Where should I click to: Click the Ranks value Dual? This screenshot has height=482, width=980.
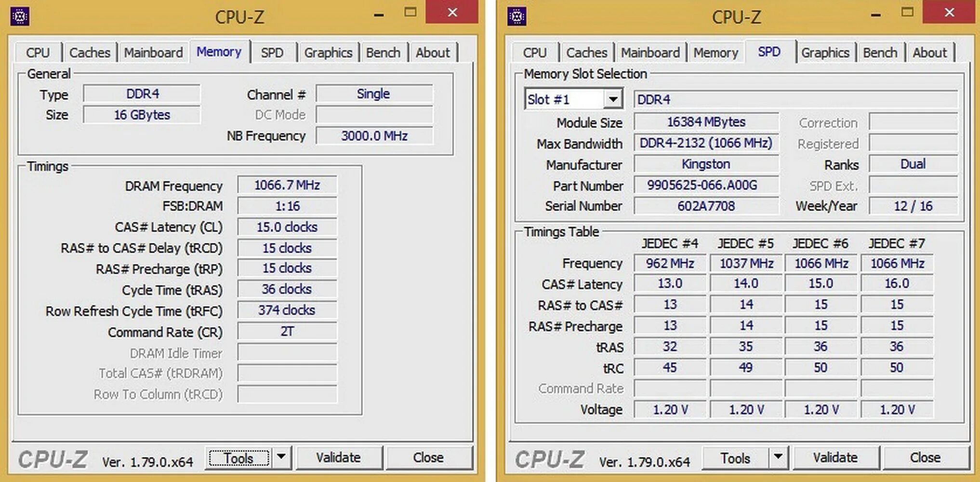click(x=913, y=164)
